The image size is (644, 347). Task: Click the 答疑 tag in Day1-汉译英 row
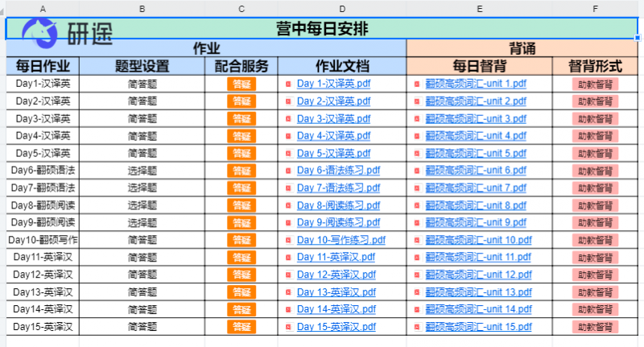[242, 85]
